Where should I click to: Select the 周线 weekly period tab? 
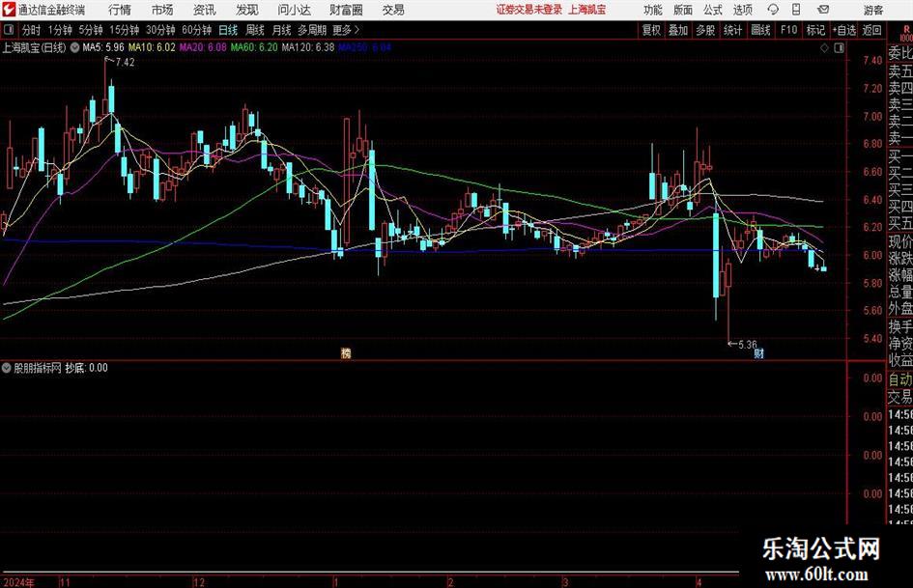pos(254,30)
